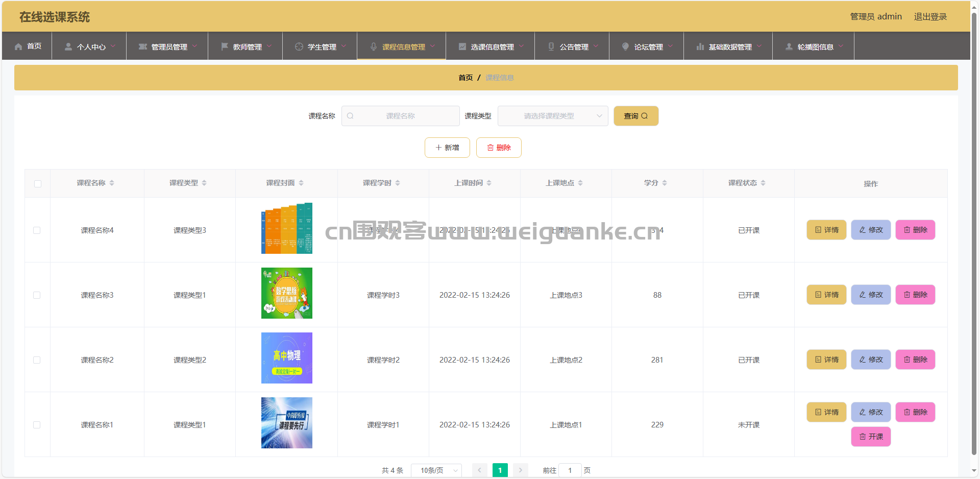The image size is (980, 479).
Task: Click the flag icon beside 教师管理
Action: [225, 46]
